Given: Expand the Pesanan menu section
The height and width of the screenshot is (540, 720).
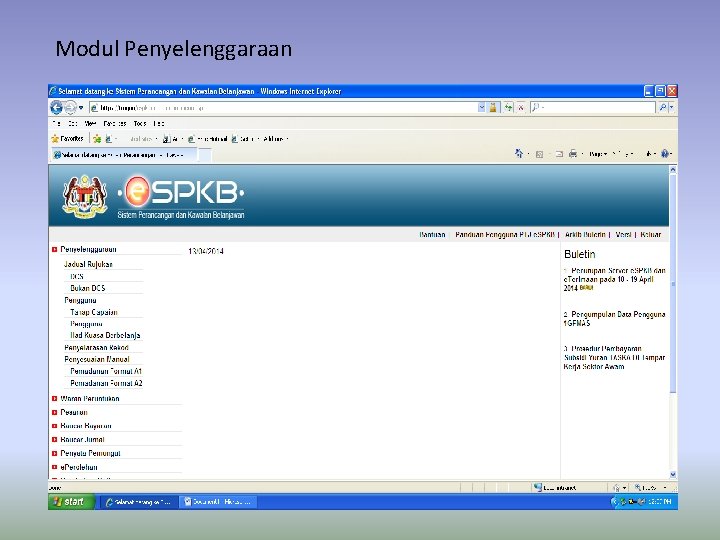Looking at the screenshot, I should (x=54, y=412).
